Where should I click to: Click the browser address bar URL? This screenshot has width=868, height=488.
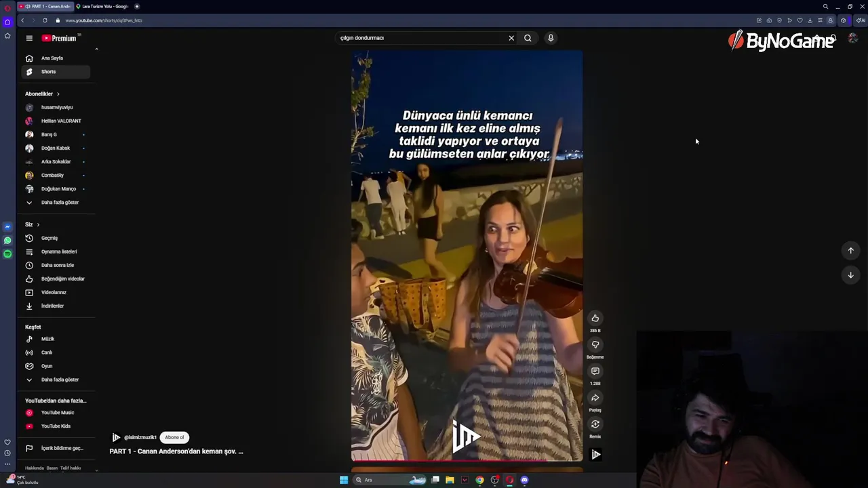(x=104, y=20)
